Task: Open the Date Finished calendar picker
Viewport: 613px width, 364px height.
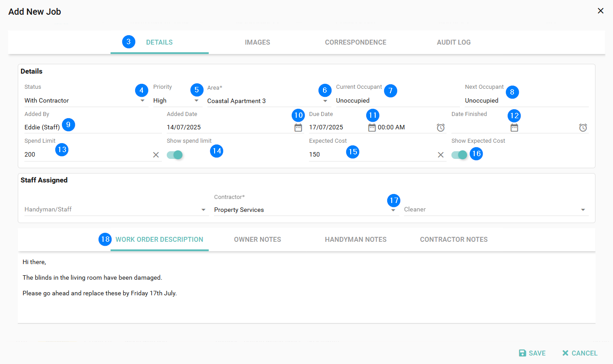Action: [x=514, y=128]
